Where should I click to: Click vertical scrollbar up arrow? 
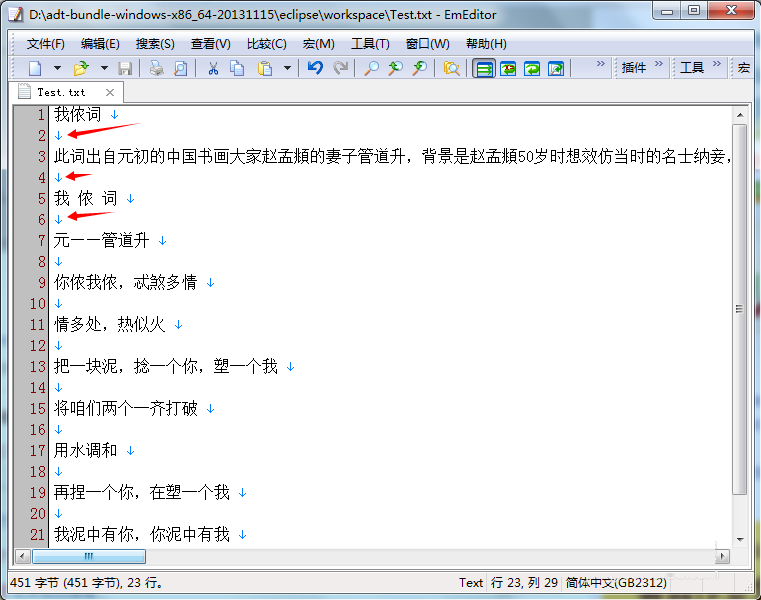pos(740,115)
